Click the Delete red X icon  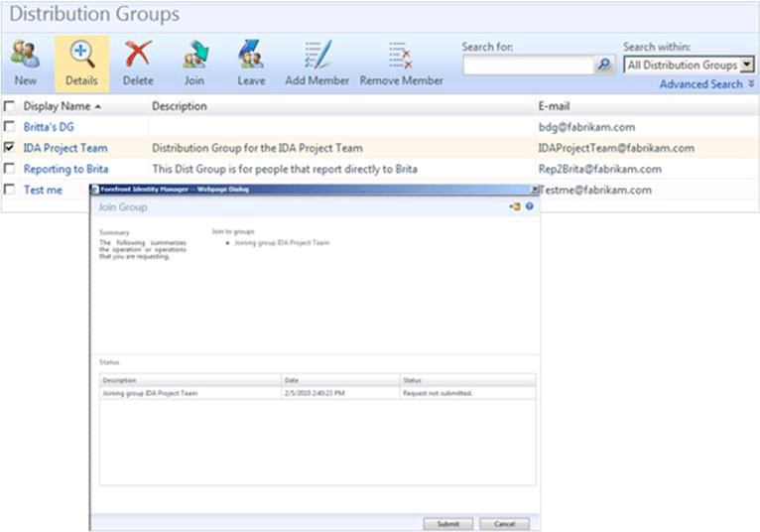138,54
